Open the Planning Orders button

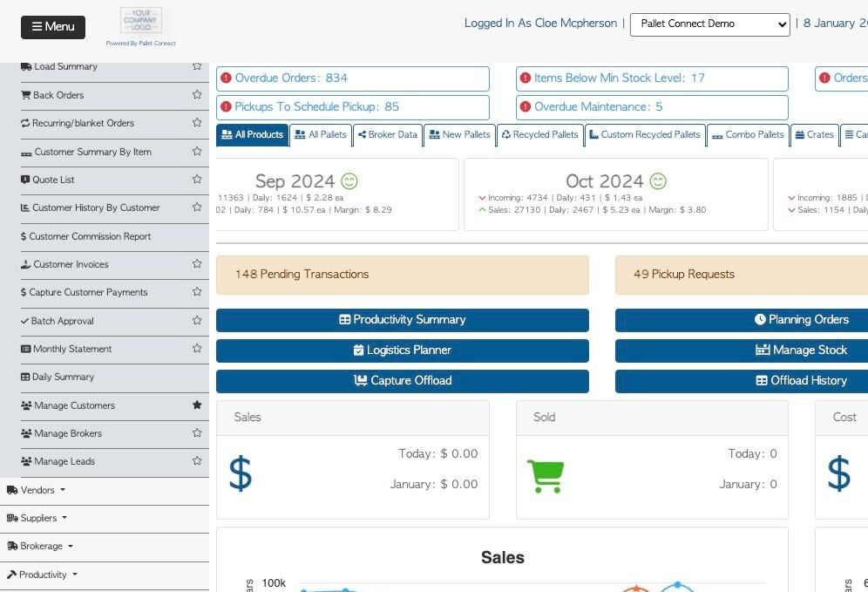tap(742, 320)
